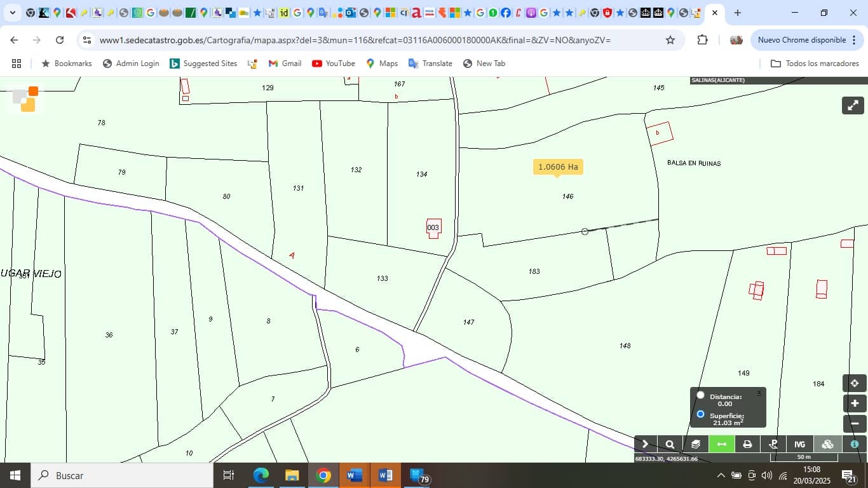Open the Chrome three-dot menu
868x488 pixels.
pos(854,39)
